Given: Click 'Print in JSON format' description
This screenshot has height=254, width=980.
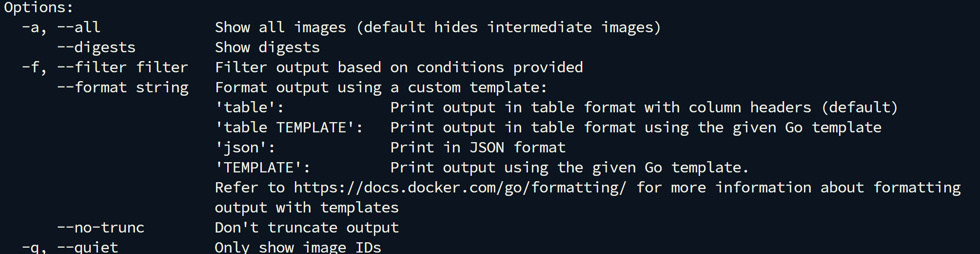Looking at the screenshot, I should coord(478,148).
